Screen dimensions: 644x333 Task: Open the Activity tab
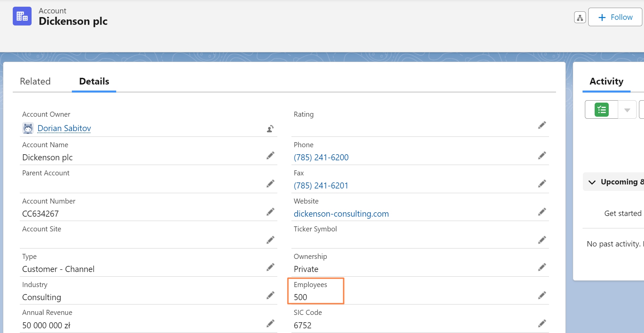606,81
